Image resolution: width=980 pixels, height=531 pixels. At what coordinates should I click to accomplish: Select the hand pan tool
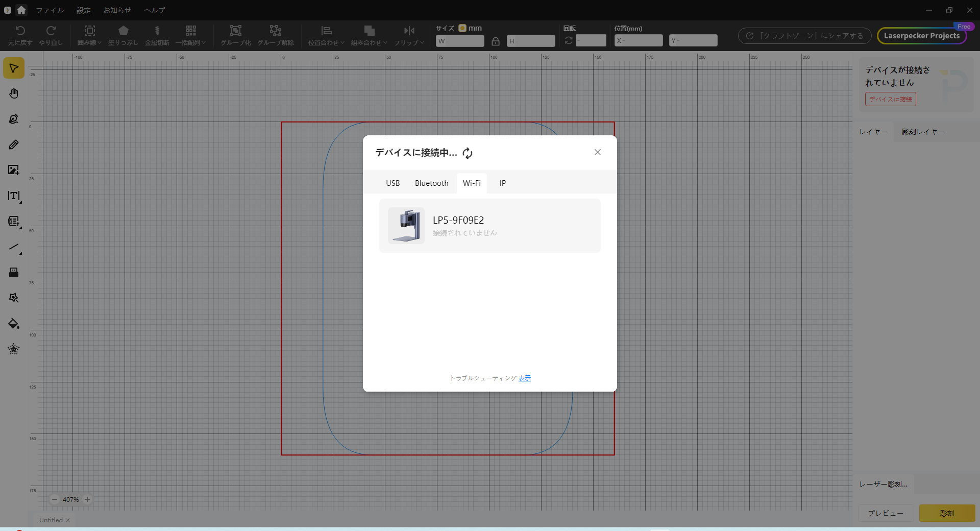click(14, 93)
